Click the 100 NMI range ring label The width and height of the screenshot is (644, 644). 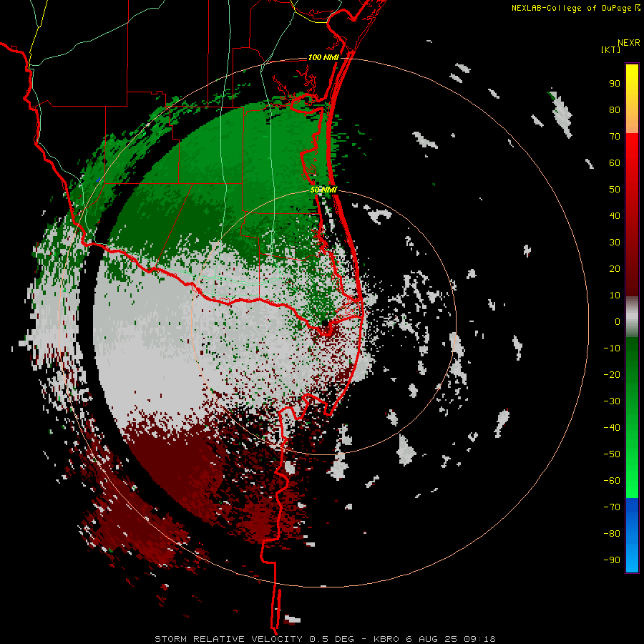[x=323, y=57]
